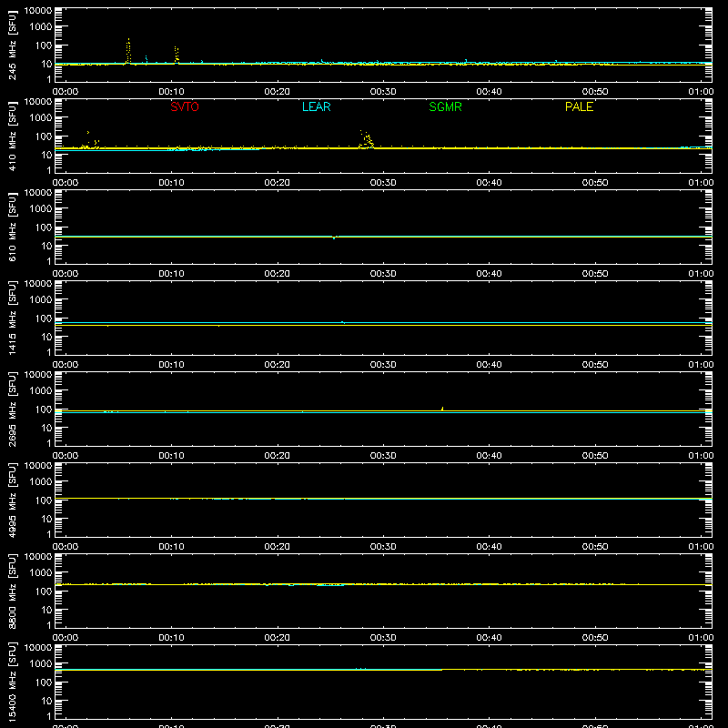Click the 100 tick value on 2695 MHz axis

44,409
